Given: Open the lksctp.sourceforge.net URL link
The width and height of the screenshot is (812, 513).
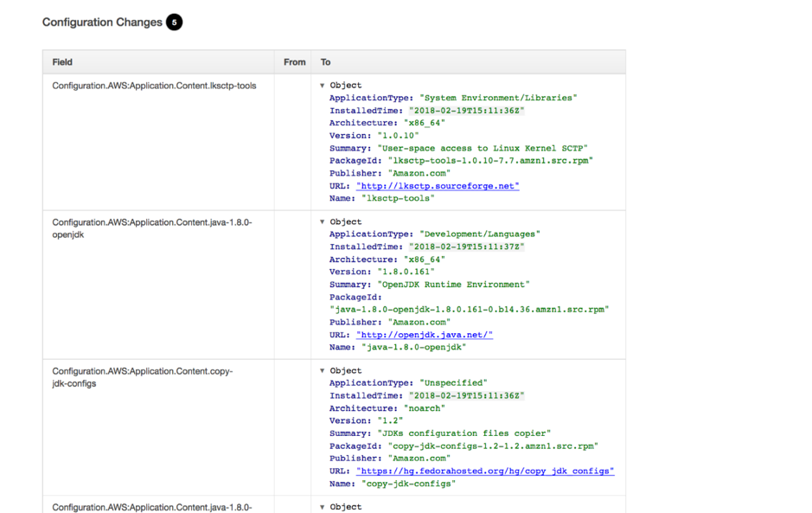Looking at the screenshot, I should coord(437,186).
